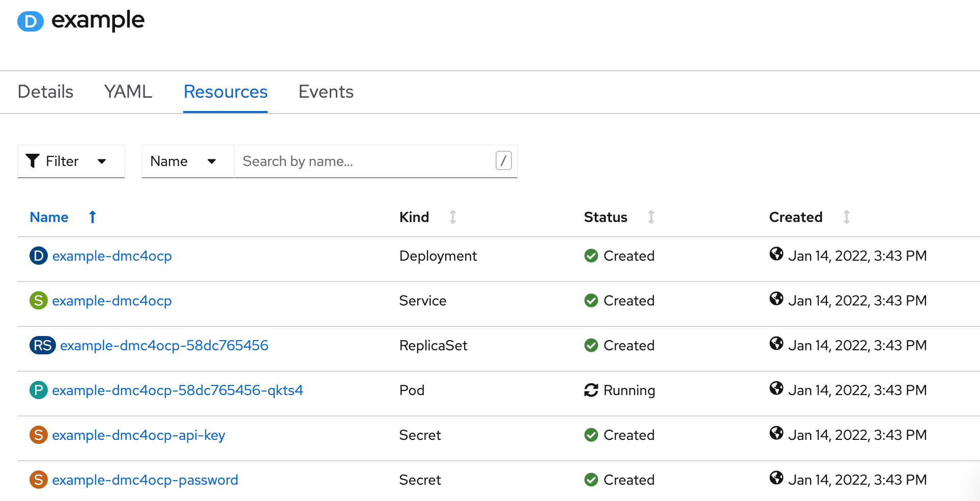The image size is (980, 501).
Task: Switch to the YAML tab
Action: click(127, 92)
